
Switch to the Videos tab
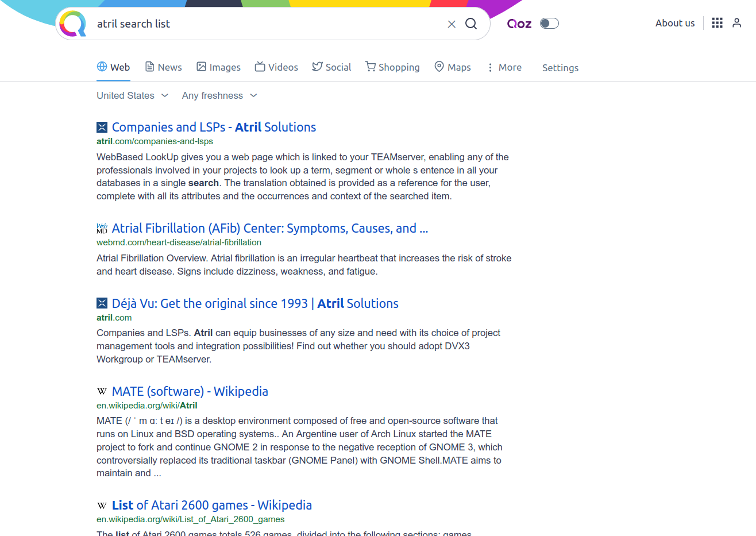coord(276,67)
